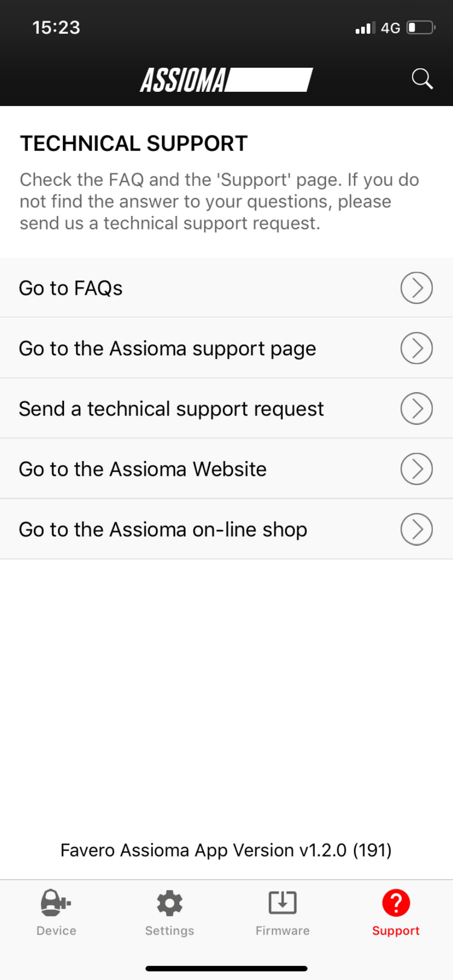Open Go to the Assioma on-line shop
Screen dimensions: 453x980
click(163, 529)
